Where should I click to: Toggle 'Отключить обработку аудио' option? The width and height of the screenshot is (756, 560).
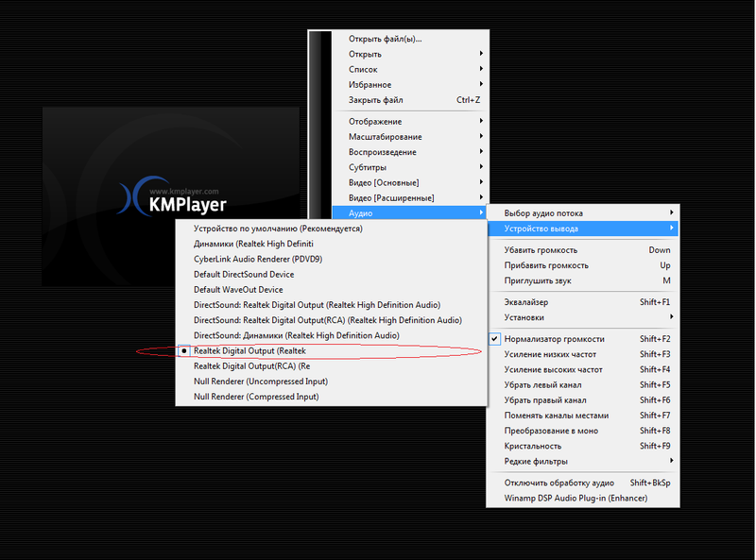583,483
